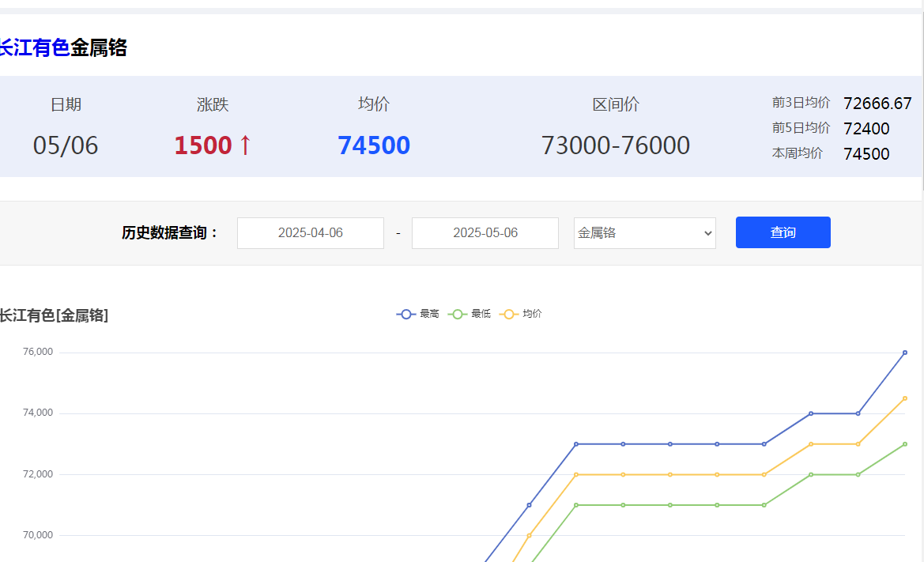Open the 金属铬 metal dropdown

click(645, 232)
